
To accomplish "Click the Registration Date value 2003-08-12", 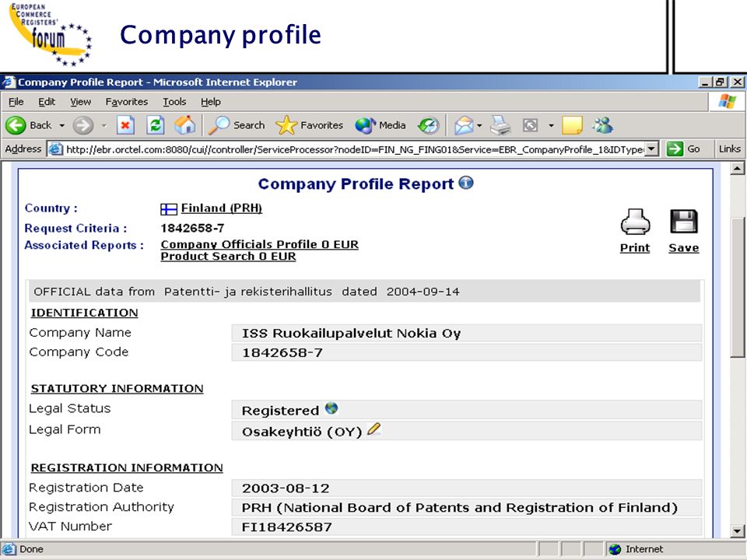I will 286,488.
